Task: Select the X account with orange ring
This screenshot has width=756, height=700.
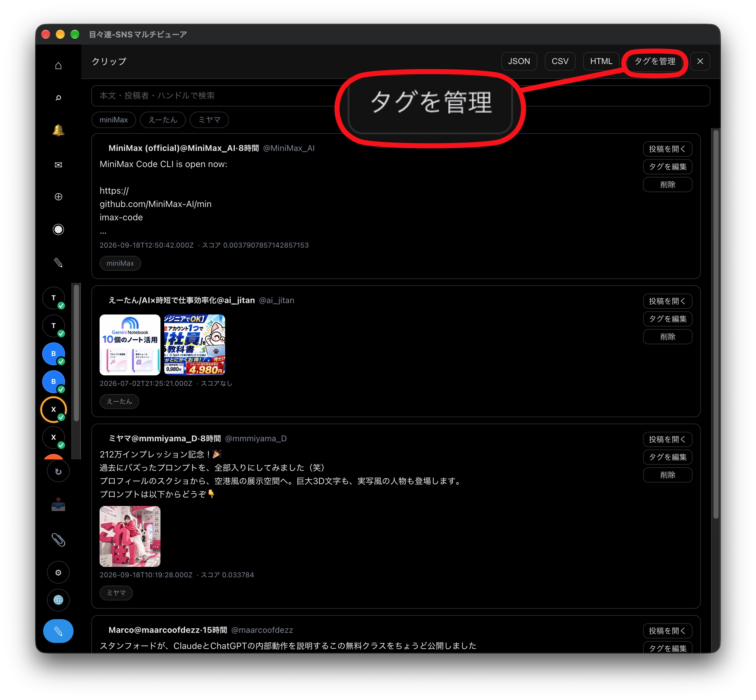Action: tap(53, 410)
